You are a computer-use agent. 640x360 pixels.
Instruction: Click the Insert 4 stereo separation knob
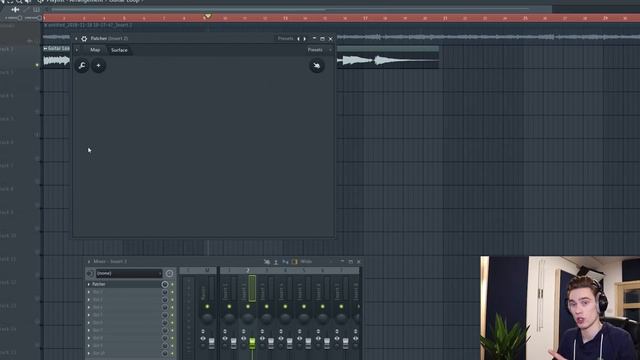click(281, 338)
